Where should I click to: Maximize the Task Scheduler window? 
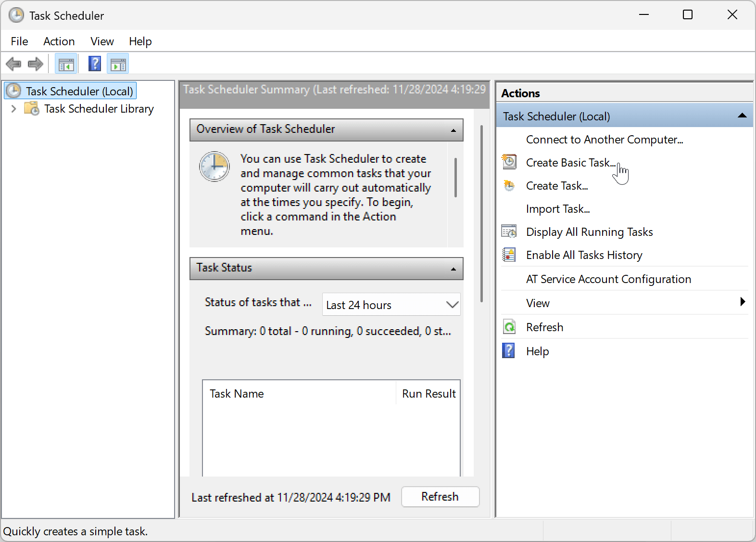(688, 14)
